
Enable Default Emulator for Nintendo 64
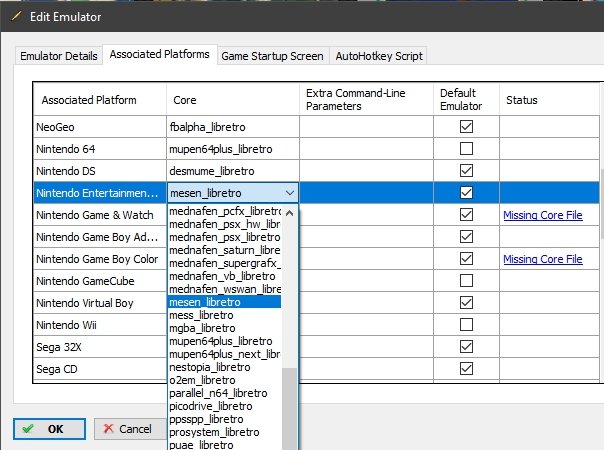pyautogui.click(x=466, y=148)
